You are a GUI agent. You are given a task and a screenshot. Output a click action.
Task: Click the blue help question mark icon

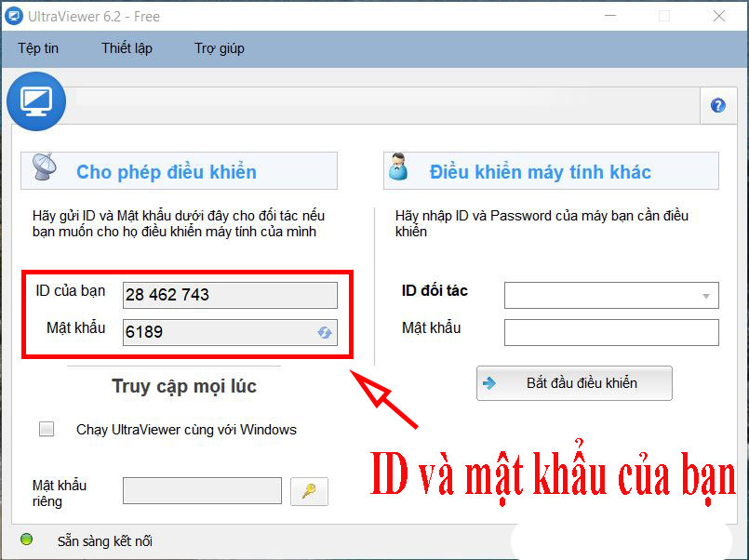coord(718,105)
